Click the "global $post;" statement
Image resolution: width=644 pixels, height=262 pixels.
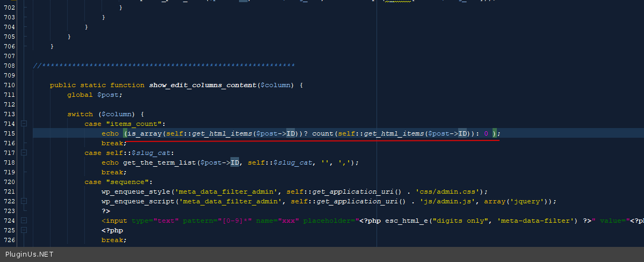pos(95,95)
